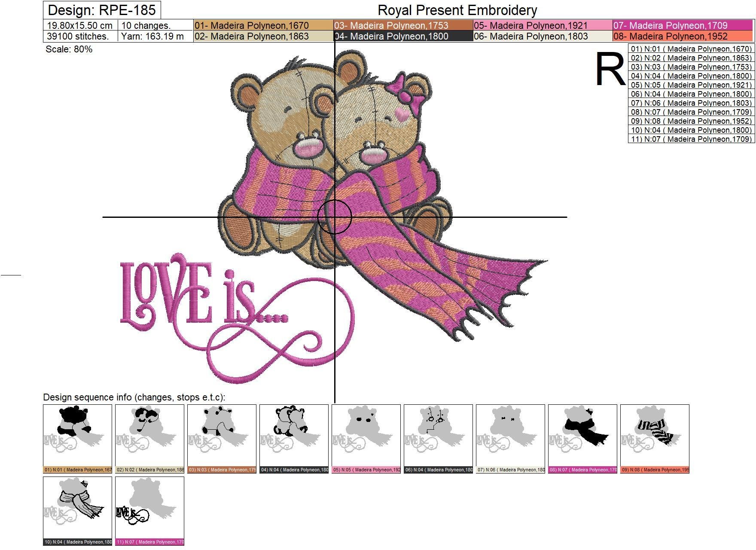Select sequence thumbnail 09) N:08 stripes
The width and height of the screenshot is (756, 550).
655,439
